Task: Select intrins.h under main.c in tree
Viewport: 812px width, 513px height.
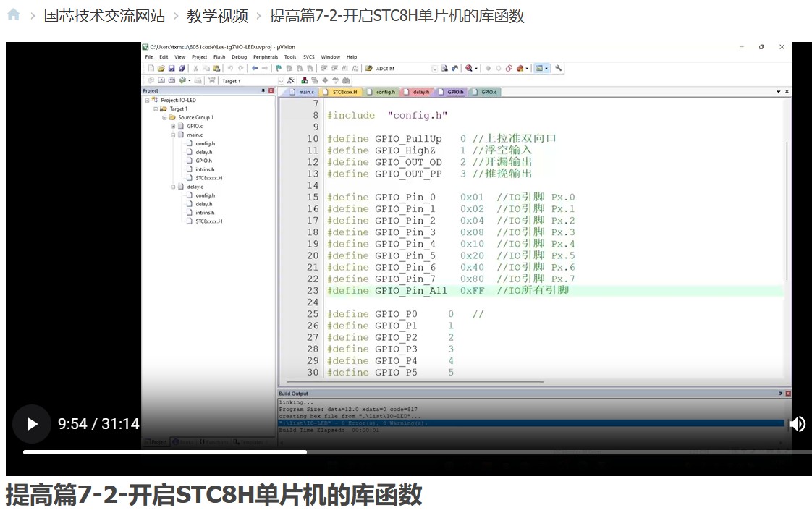Action: coord(205,169)
